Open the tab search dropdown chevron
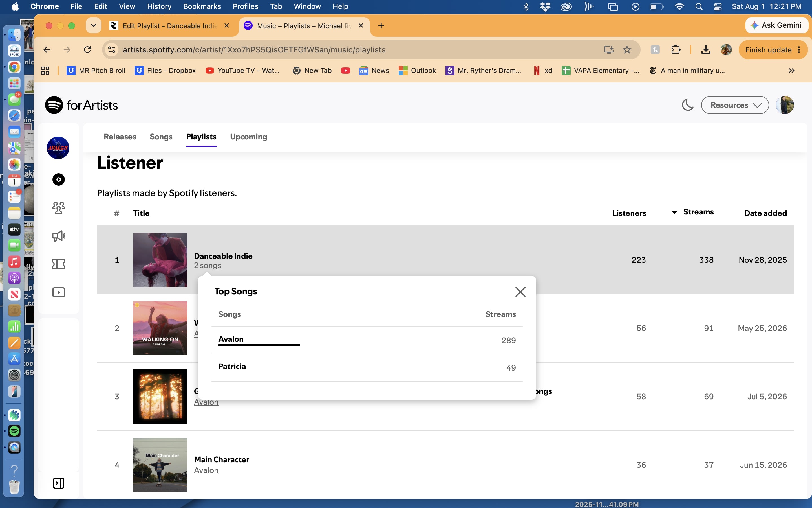The height and width of the screenshot is (508, 812). pos(93,25)
